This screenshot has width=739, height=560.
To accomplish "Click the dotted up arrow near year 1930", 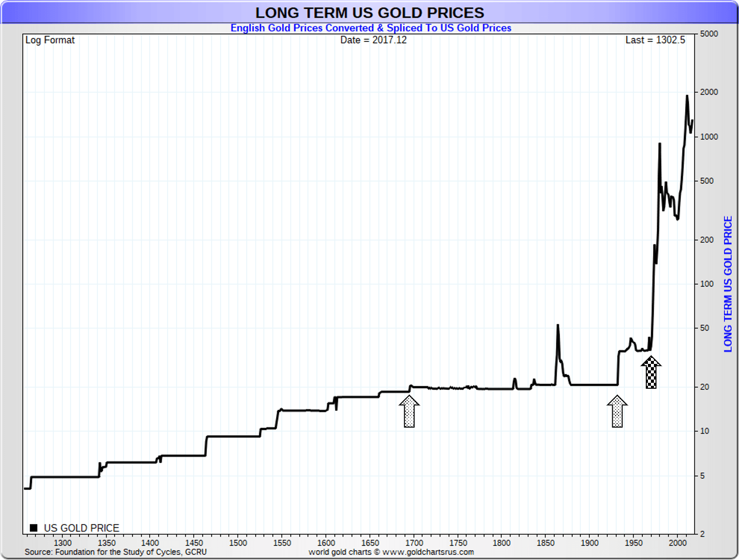I will (617, 411).
